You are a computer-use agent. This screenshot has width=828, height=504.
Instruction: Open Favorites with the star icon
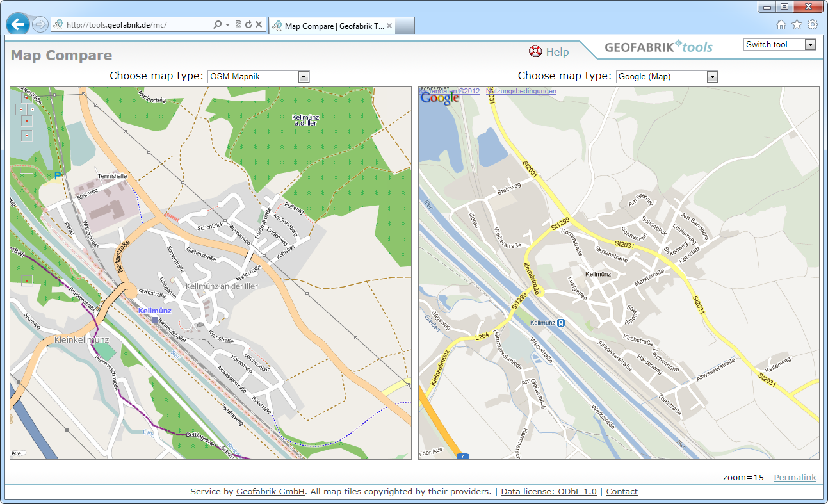pyautogui.click(x=797, y=25)
